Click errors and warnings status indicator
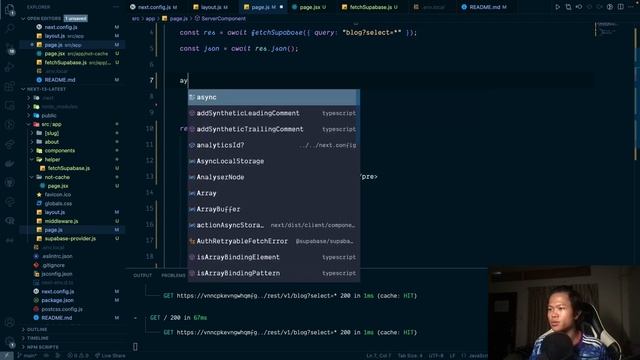This screenshot has width=640, height=360. 78,356
